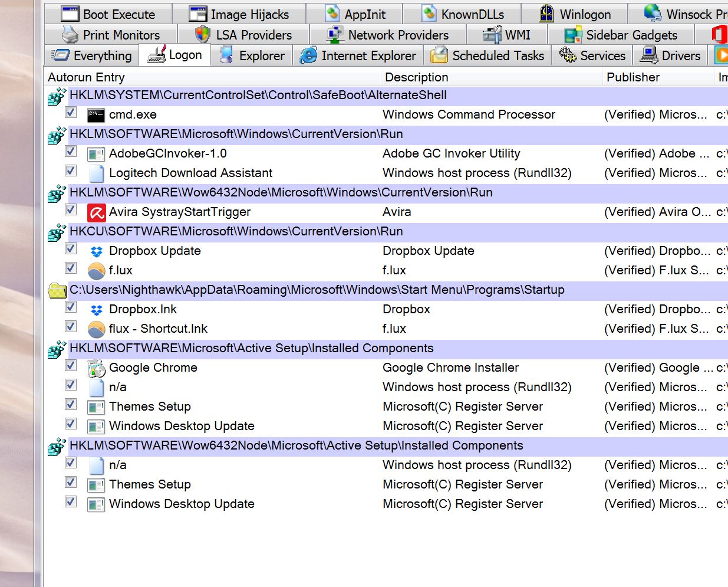
Task: Click the f.lux globe icon
Action: pyautogui.click(x=96, y=271)
